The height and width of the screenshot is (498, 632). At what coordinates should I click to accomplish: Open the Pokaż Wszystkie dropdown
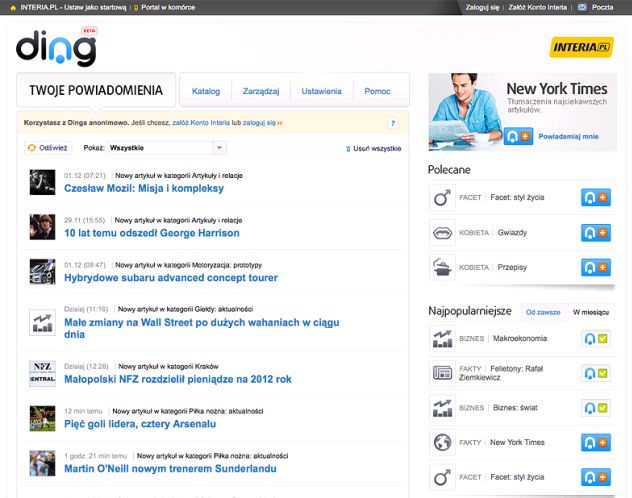click(x=167, y=148)
